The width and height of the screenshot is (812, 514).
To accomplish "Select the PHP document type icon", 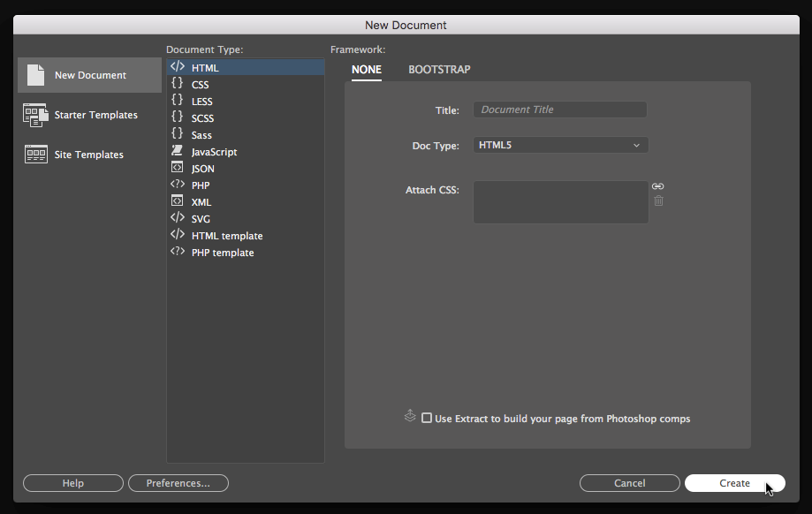I will click(x=177, y=185).
